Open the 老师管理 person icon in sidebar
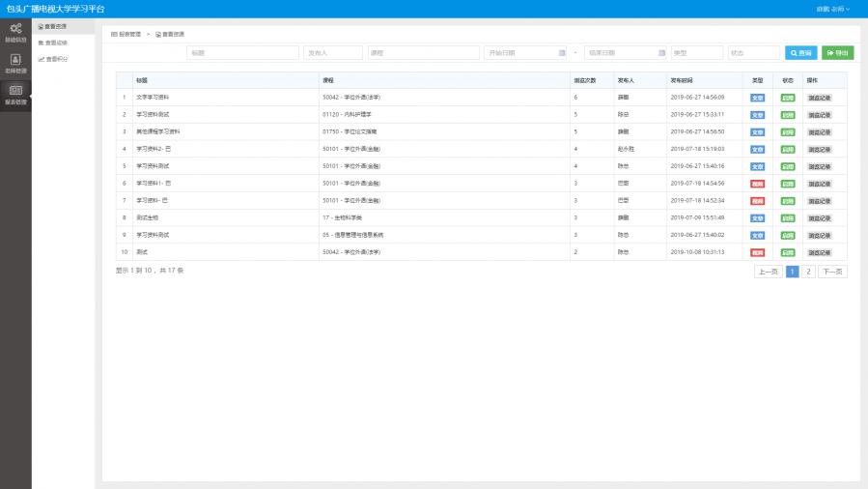The height and width of the screenshot is (489, 868). coord(15,61)
